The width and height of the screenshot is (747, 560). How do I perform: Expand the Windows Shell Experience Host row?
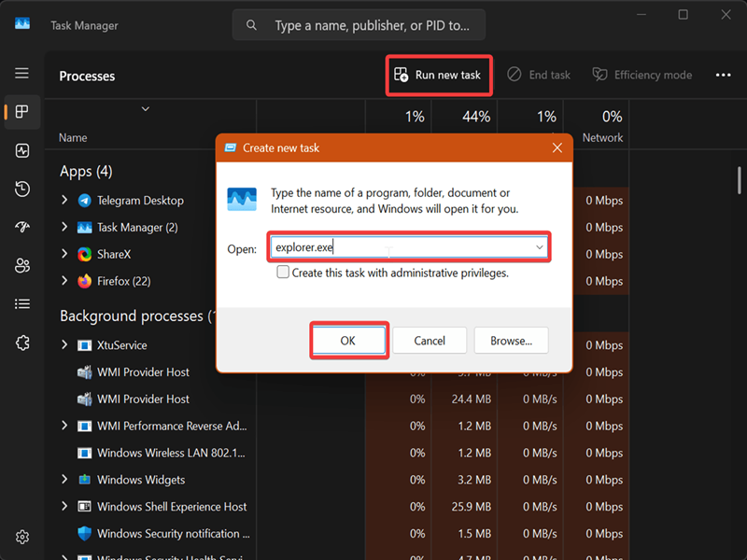[64, 506]
